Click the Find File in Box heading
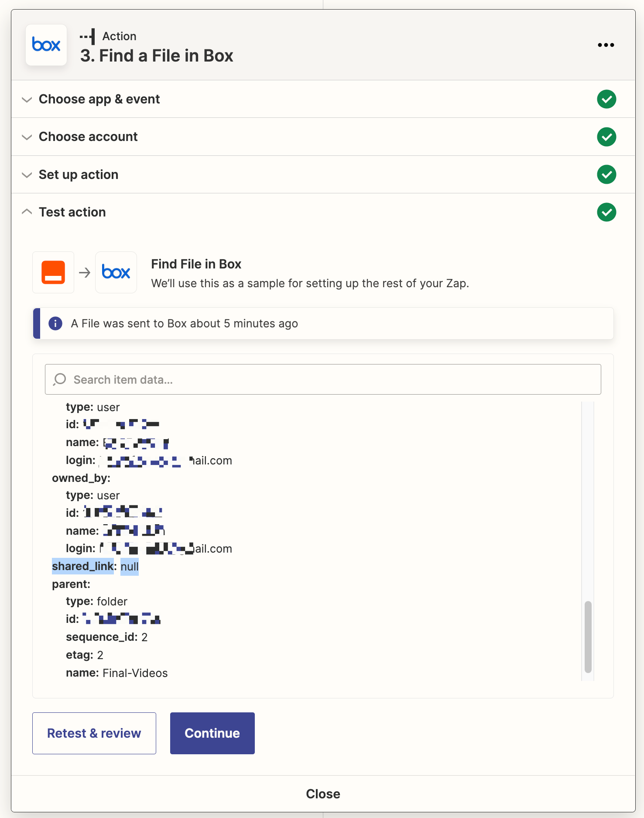This screenshot has width=644, height=818. [196, 264]
